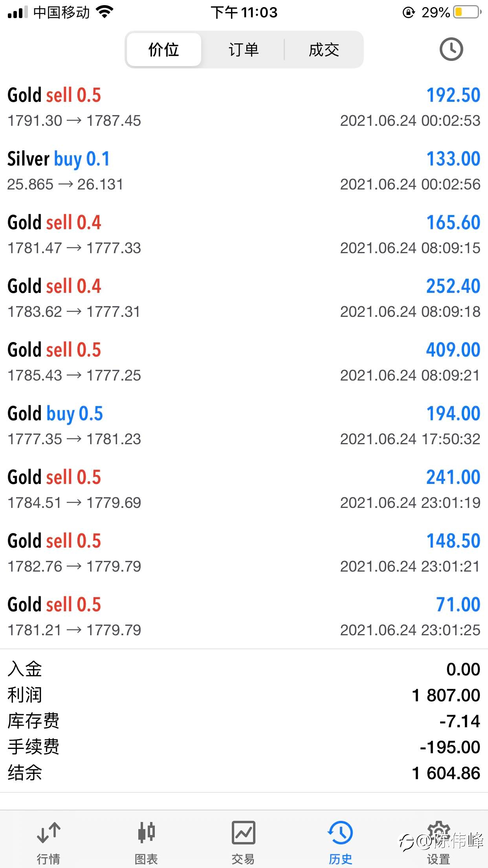The width and height of the screenshot is (488, 868).
Task: Select Gold sell 0.4 trade with profit 165.60
Action: (244, 235)
